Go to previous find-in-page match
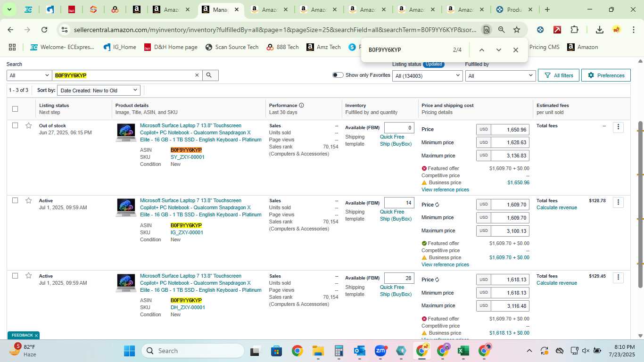 click(481, 50)
